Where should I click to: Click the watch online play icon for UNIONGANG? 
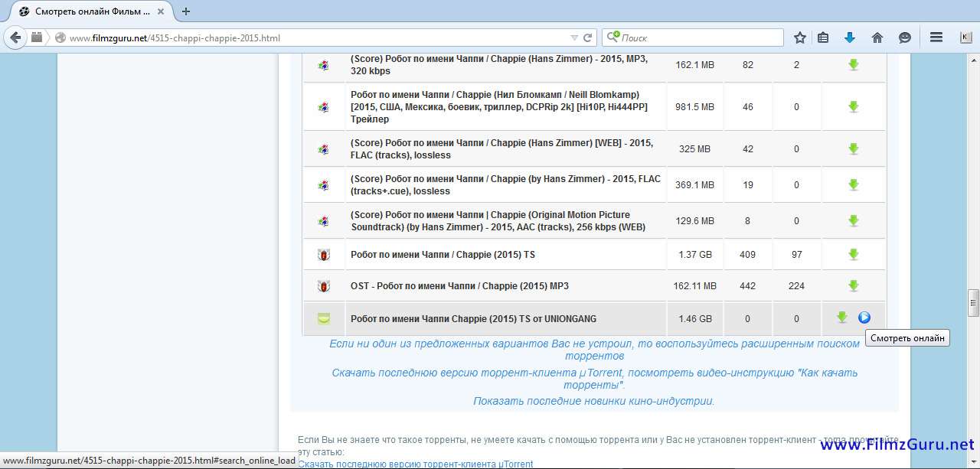[864, 318]
